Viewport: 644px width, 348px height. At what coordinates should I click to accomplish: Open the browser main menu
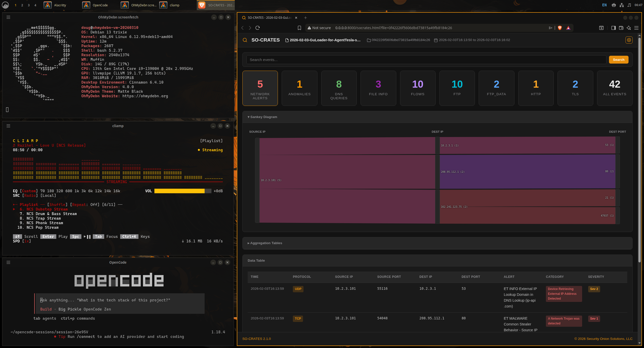(x=636, y=28)
